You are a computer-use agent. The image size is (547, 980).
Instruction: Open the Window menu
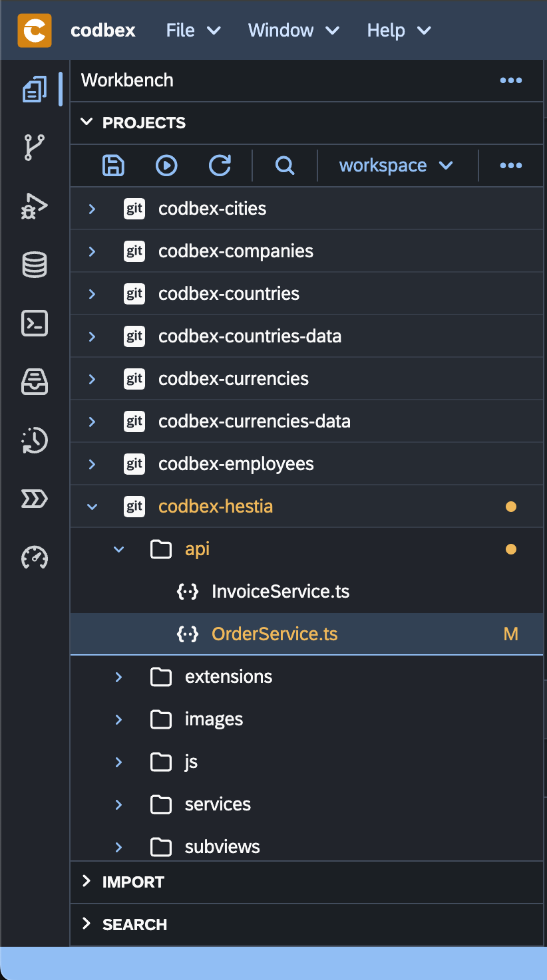[x=293, y=31]
